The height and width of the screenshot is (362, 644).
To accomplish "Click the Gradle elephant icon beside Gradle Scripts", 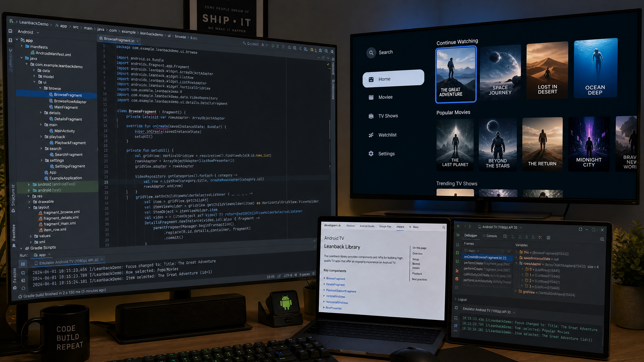I will tap(27, 248).
